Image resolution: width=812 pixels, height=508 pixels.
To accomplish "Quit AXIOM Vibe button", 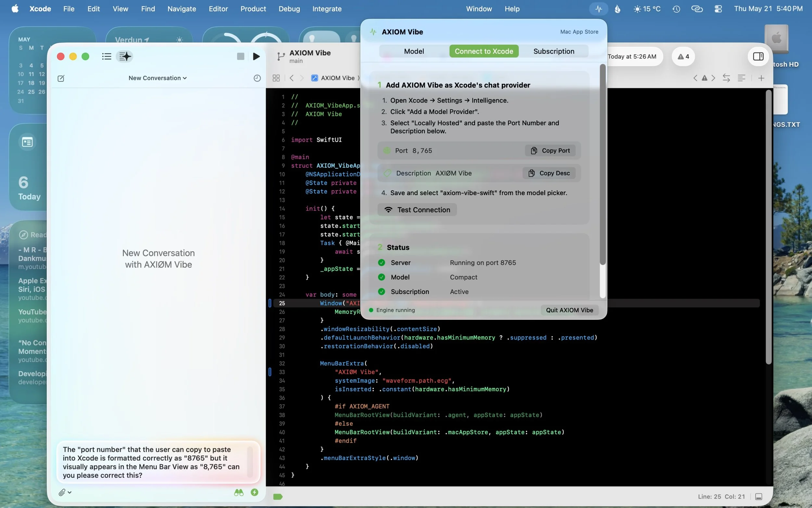I will coord(569,310).
